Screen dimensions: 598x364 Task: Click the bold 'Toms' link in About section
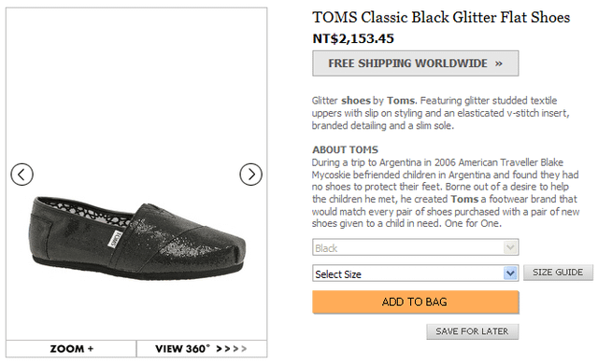point(464,199)
